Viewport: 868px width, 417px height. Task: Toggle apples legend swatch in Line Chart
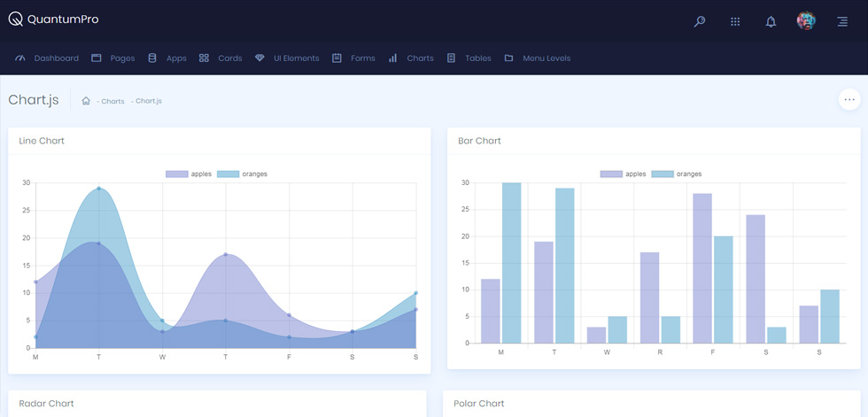click(176, 174)
